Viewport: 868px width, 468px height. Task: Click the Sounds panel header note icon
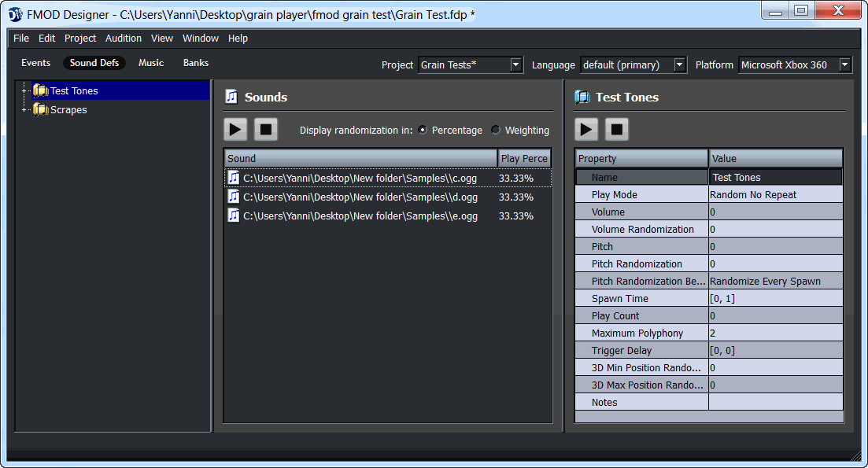tap(231, 97)
